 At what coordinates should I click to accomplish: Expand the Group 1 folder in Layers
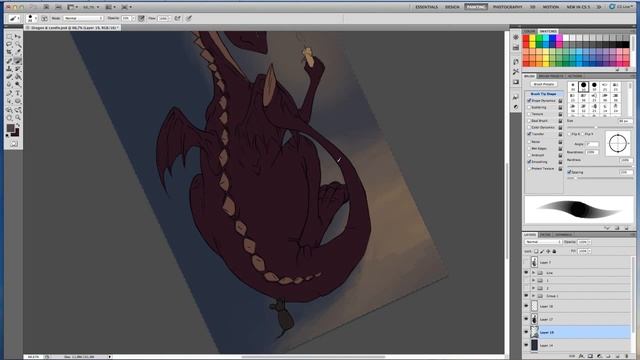coord(533,296)
